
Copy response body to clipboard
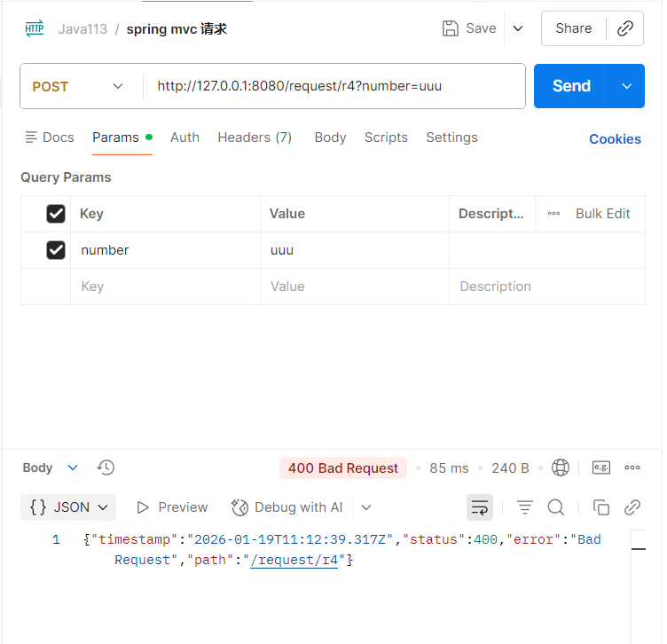[601, 507]
